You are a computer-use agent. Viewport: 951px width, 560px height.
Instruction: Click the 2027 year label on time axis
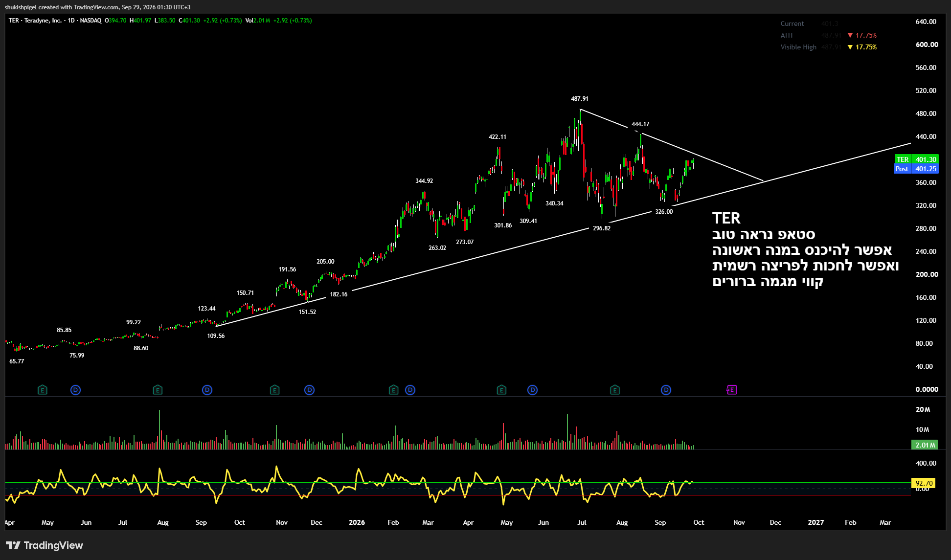(816, 522)
